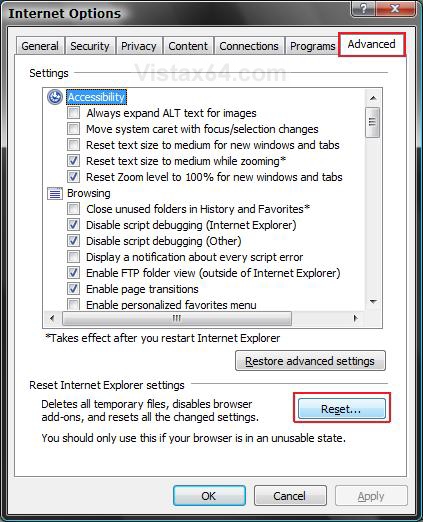Click the Reset... button

[x=342, y=409]
